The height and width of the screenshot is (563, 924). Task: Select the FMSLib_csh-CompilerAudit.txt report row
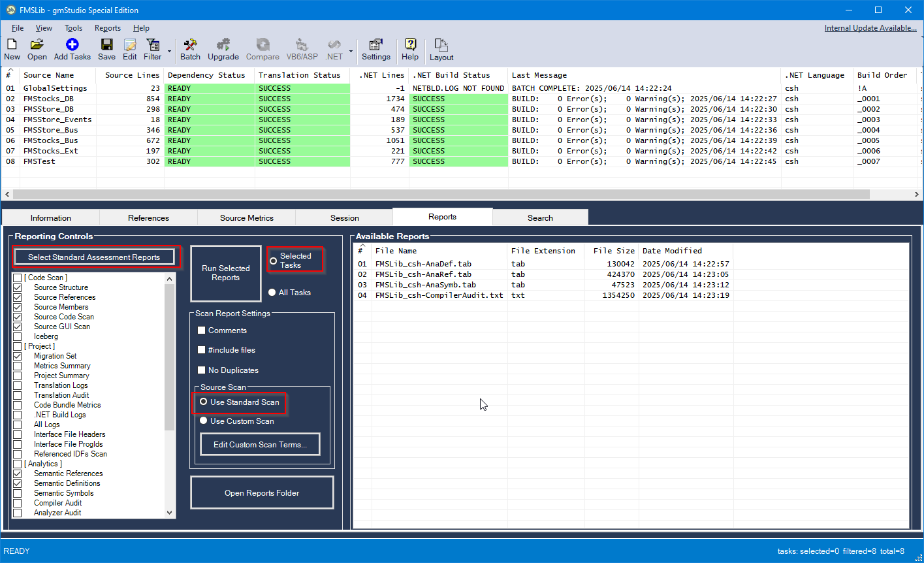click(439, 295)
